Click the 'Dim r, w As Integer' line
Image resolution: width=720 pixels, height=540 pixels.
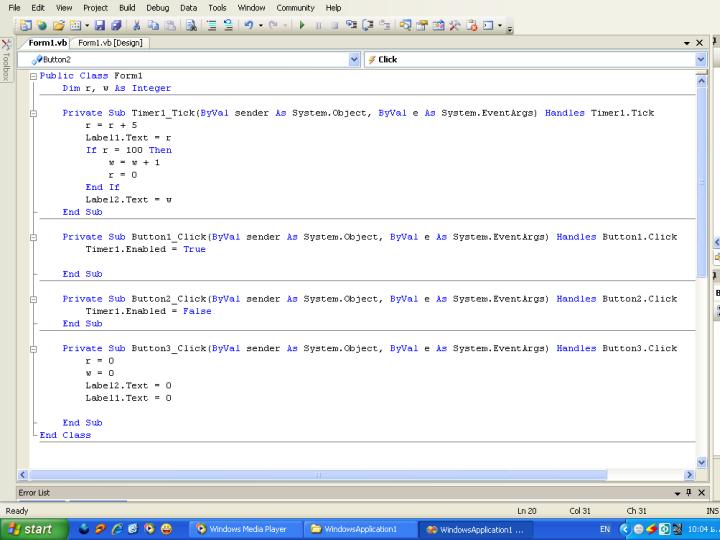coord(117,88)
